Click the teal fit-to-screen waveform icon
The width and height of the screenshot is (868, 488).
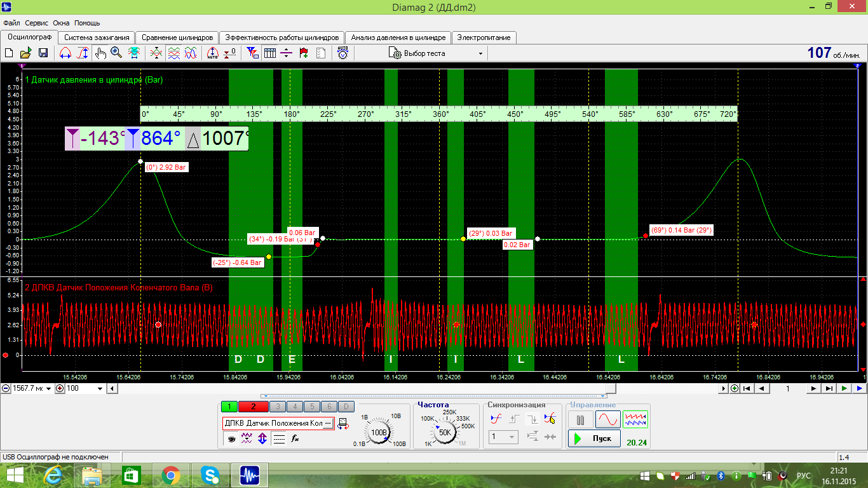pos(134,53)
